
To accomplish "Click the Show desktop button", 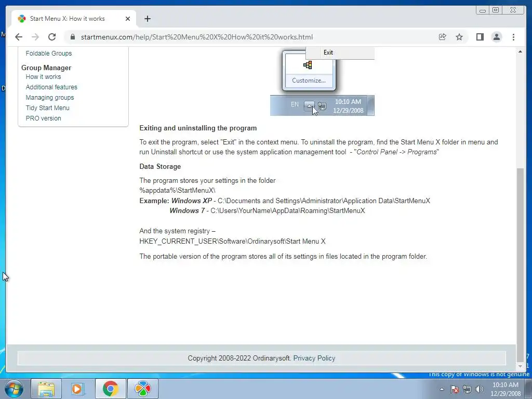I will (x=529, y=389).
